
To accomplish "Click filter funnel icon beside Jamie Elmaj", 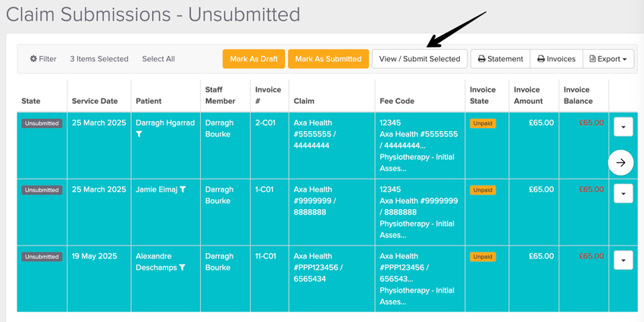I will click(183, 190).
